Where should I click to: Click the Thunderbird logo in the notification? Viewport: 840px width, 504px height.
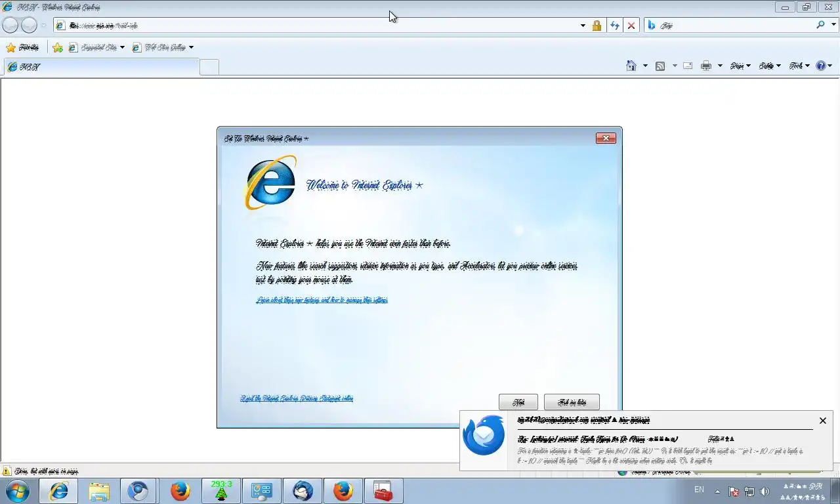484,435
